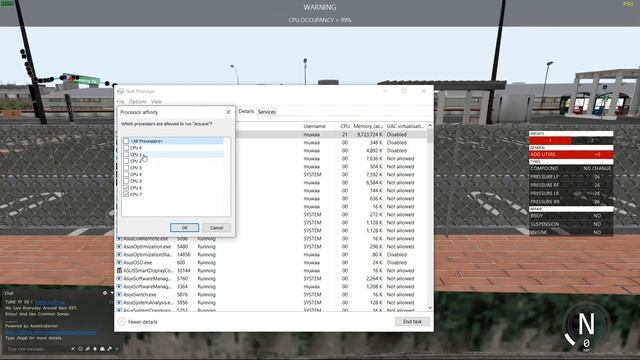Screen dimensions: 640x360
Task: Click the Task Manager title bar icon
Action: pyautogui.click(x=120, y=91)
